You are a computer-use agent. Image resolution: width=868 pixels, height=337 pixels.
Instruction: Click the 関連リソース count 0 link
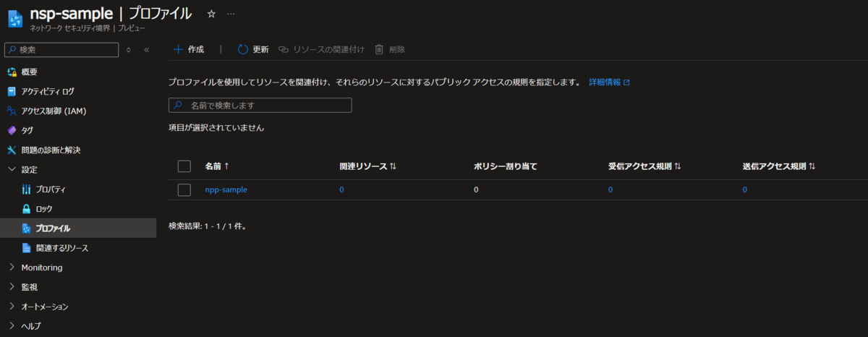click(x=341, y=189)
